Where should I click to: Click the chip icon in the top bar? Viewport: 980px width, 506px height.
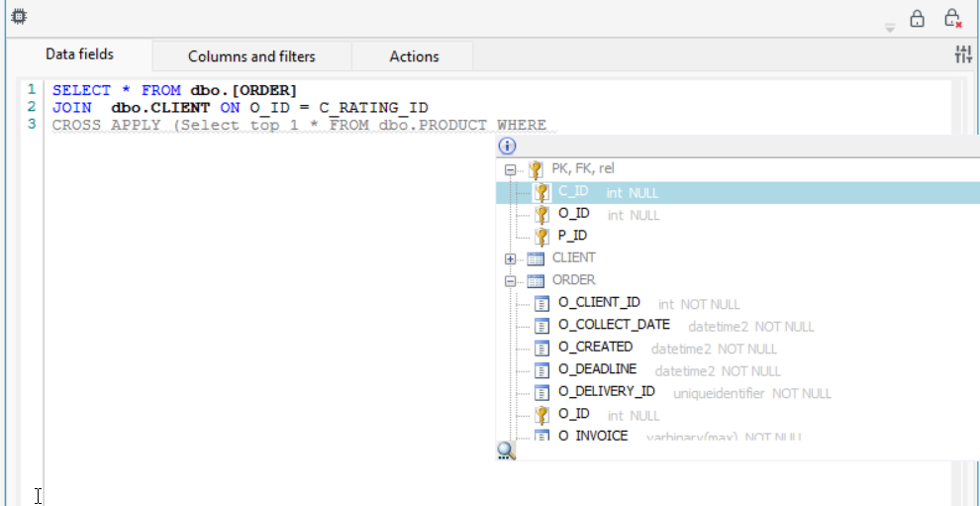point(20,16)
